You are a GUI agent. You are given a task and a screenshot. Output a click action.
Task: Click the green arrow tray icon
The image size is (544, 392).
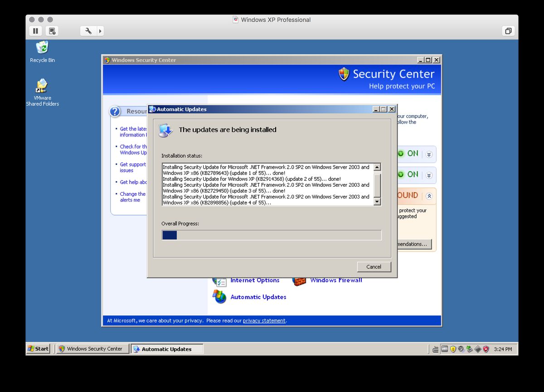[469, 349]
